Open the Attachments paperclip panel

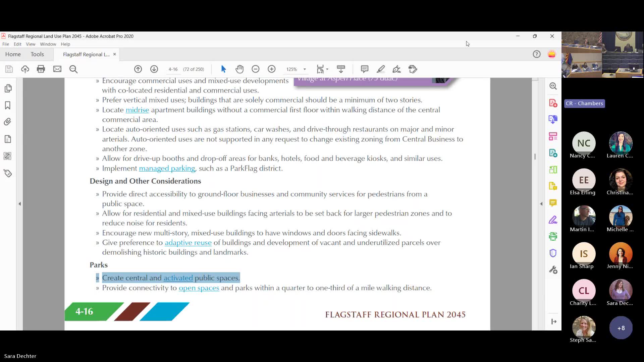[8, 122]
